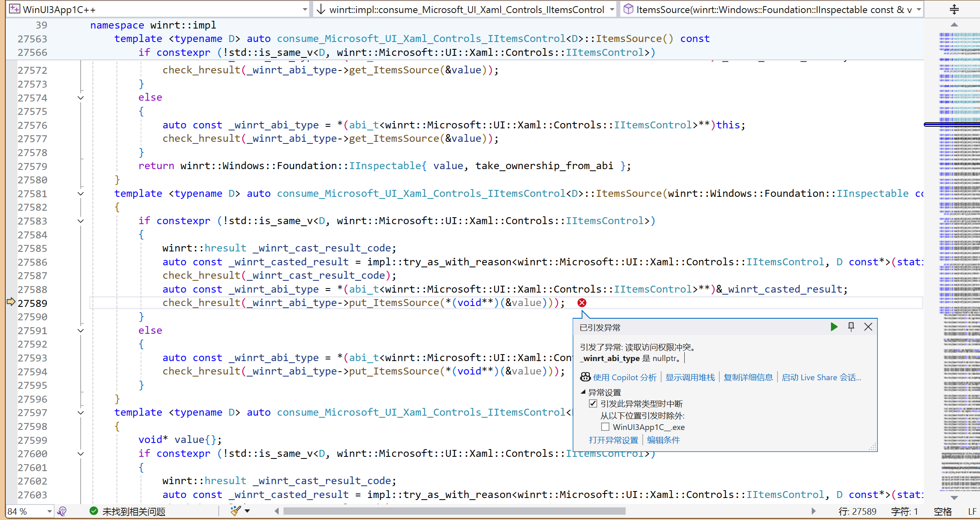Click the 'no issues found' status text

(134, 511)
